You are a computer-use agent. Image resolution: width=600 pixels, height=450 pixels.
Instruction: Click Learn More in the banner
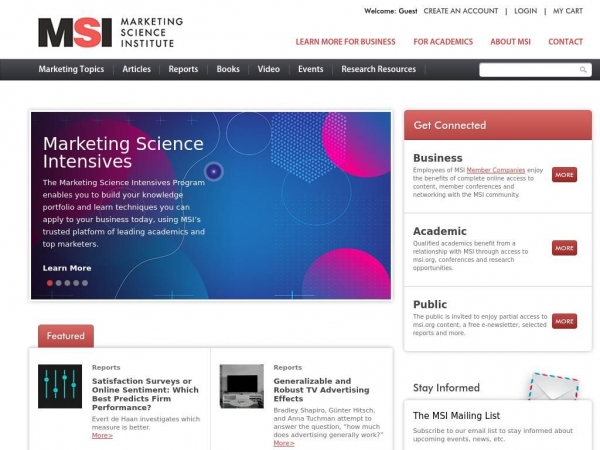click(67, 268)
